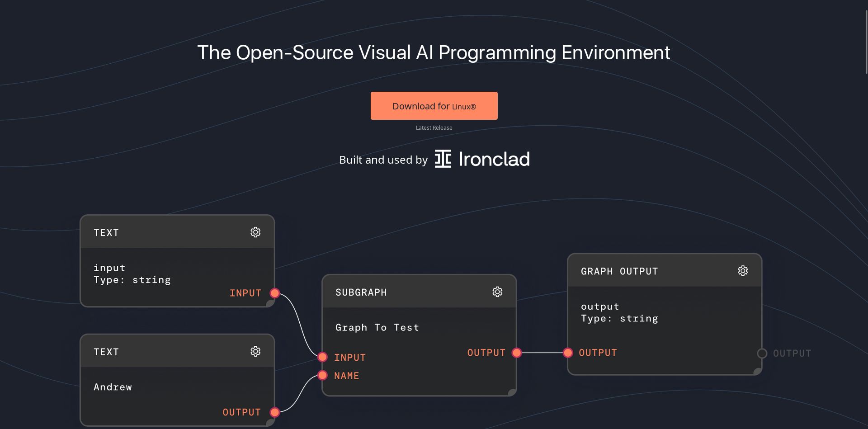Select the OUTPUT port of the Andrew node
This screenshot has width=868, height=429.
coord(274,412)
